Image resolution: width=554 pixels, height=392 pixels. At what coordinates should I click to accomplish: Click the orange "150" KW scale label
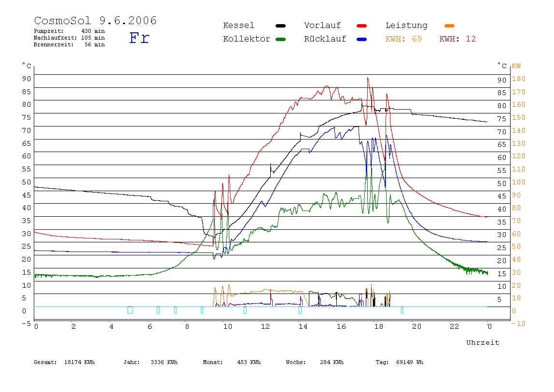pos(519,117)
